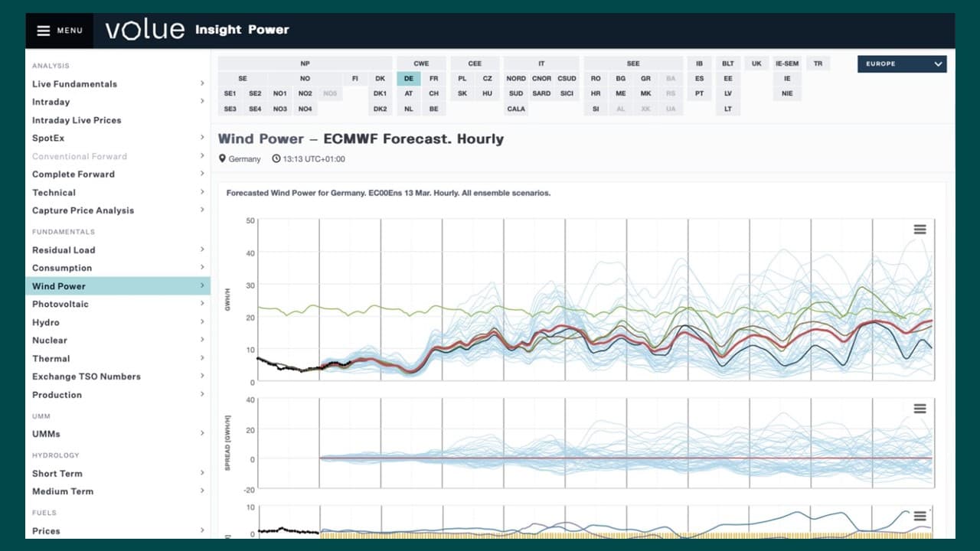Select the NO2 price area

pyautogui.click(x=305, y=93)
